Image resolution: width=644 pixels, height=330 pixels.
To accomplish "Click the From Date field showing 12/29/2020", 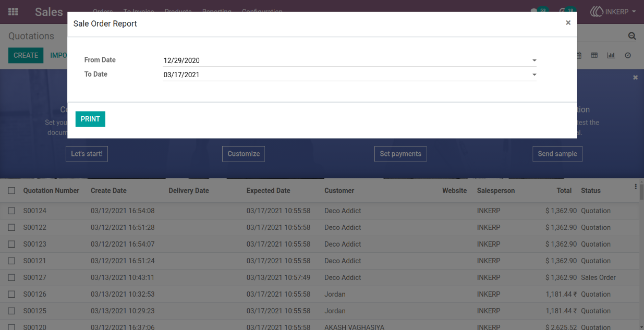I will point(350,60).
